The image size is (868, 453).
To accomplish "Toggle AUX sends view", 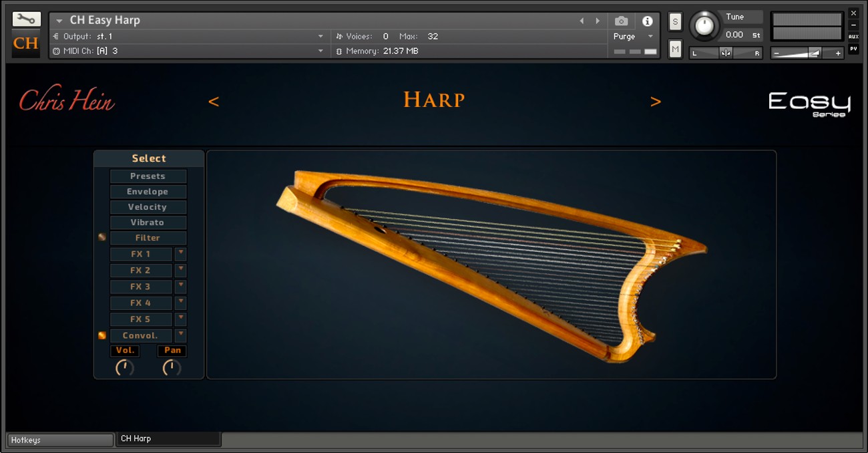I will pos(853,37).
